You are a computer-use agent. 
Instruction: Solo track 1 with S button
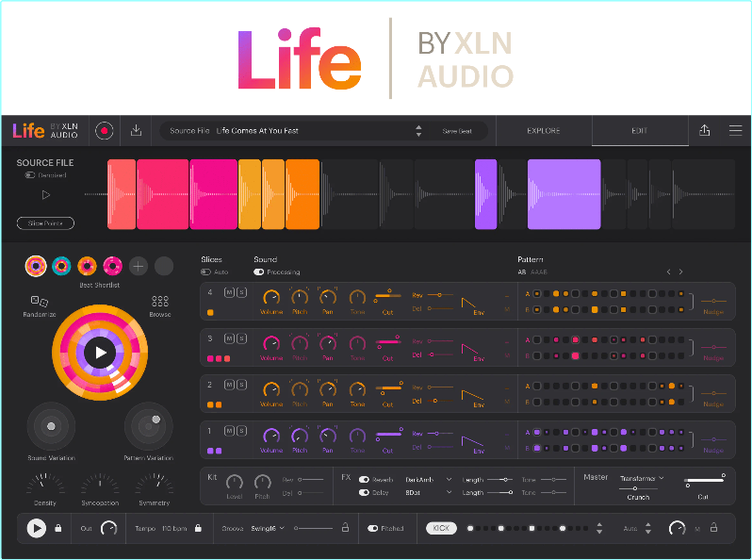(x=241, y=431)
